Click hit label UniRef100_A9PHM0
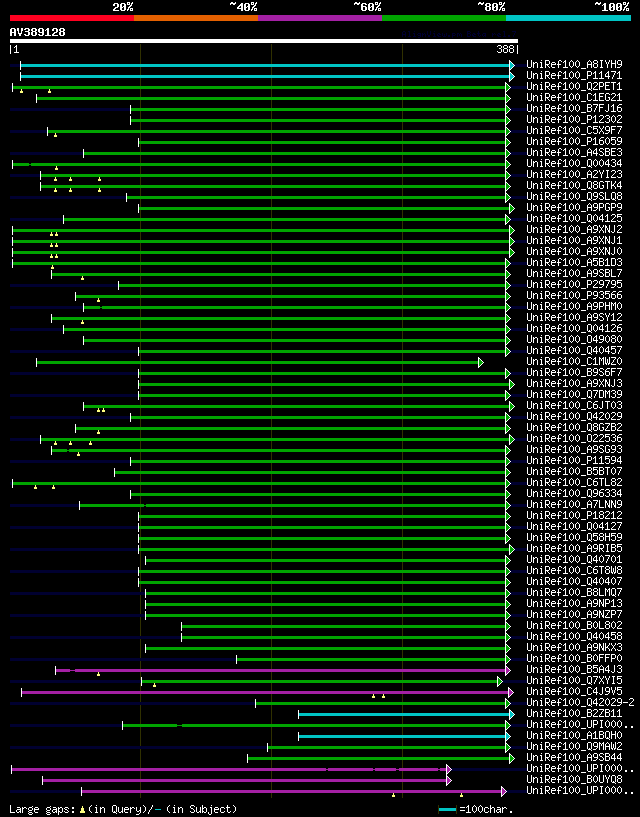 [x=574, y=306]
